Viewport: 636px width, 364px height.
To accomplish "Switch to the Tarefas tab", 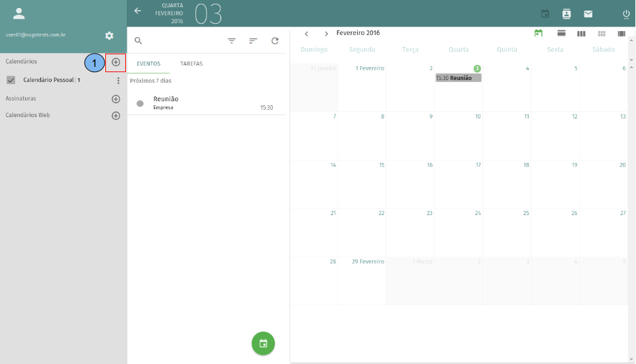I will [x=191, y=64].
